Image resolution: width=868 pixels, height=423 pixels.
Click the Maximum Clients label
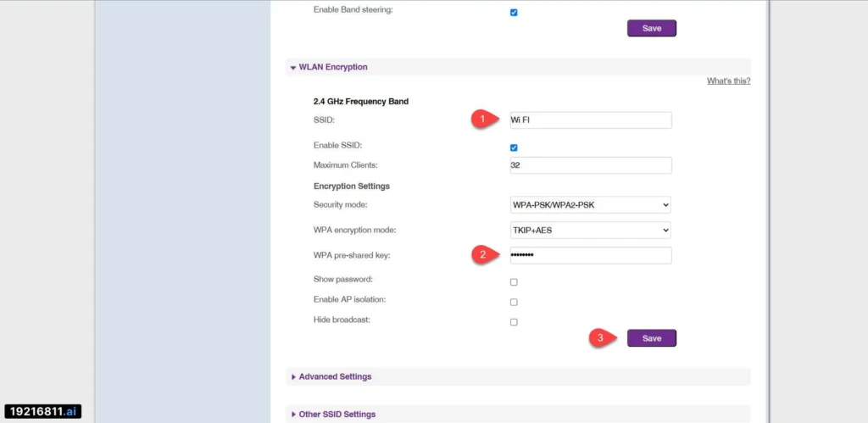point(346,165)
